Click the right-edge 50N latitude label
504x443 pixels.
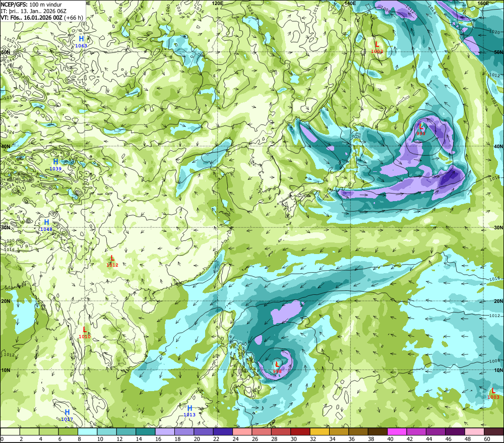(x=498, y=52)
